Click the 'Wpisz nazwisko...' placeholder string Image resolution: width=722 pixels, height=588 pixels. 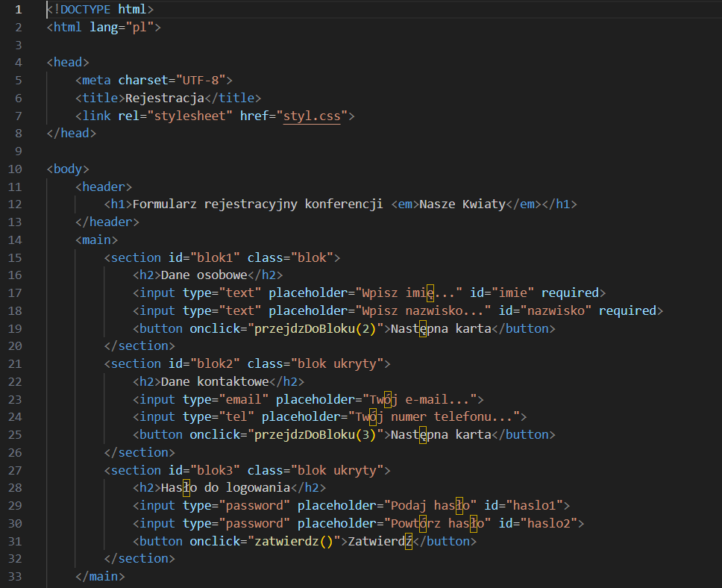tap(423, 310)
